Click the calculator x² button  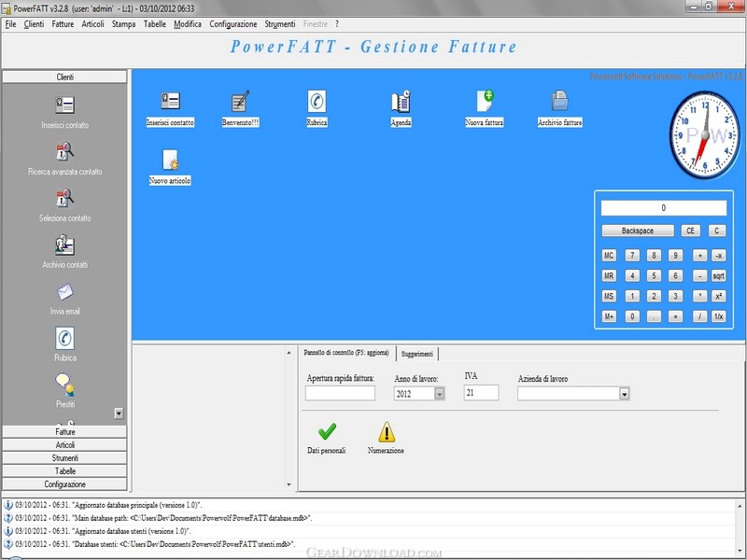coord(718,296)
